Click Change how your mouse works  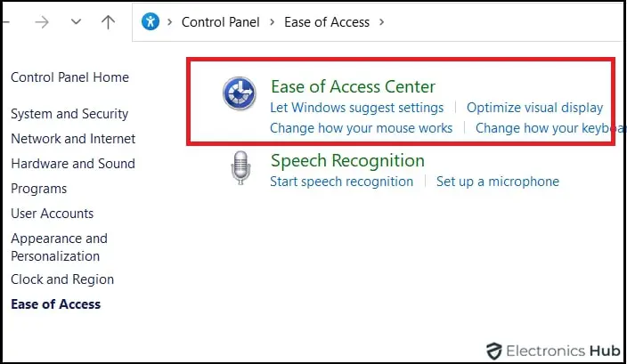coord(361,128)
